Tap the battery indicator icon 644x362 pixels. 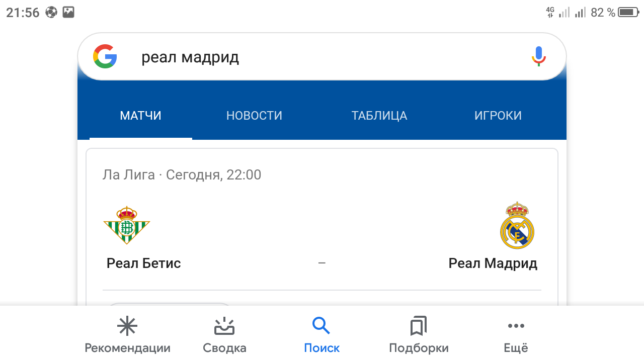pos(628,13)
